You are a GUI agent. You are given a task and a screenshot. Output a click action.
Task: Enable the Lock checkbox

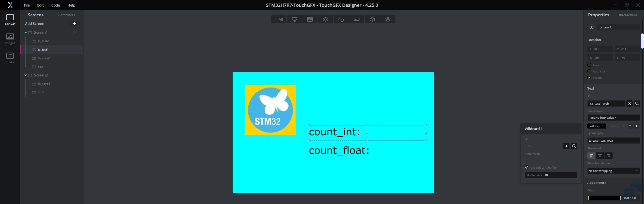coord(589,65)
